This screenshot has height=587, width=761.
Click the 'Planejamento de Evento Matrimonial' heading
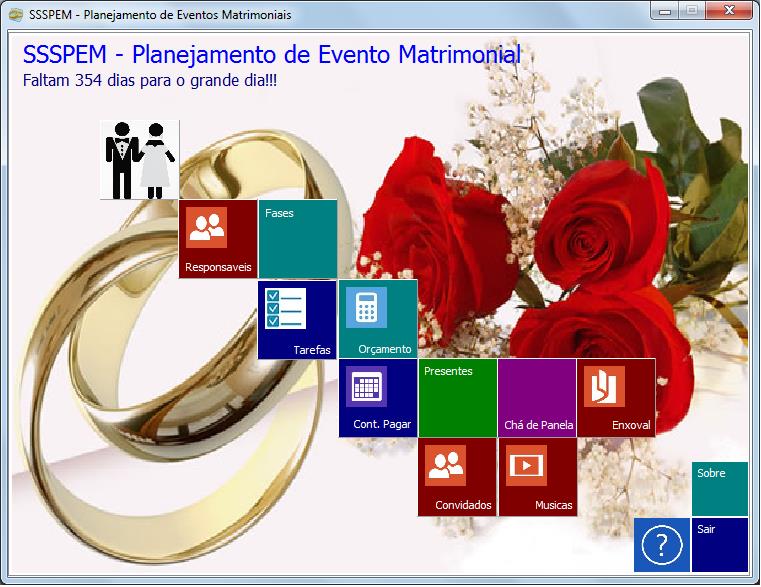click(272, 54)
